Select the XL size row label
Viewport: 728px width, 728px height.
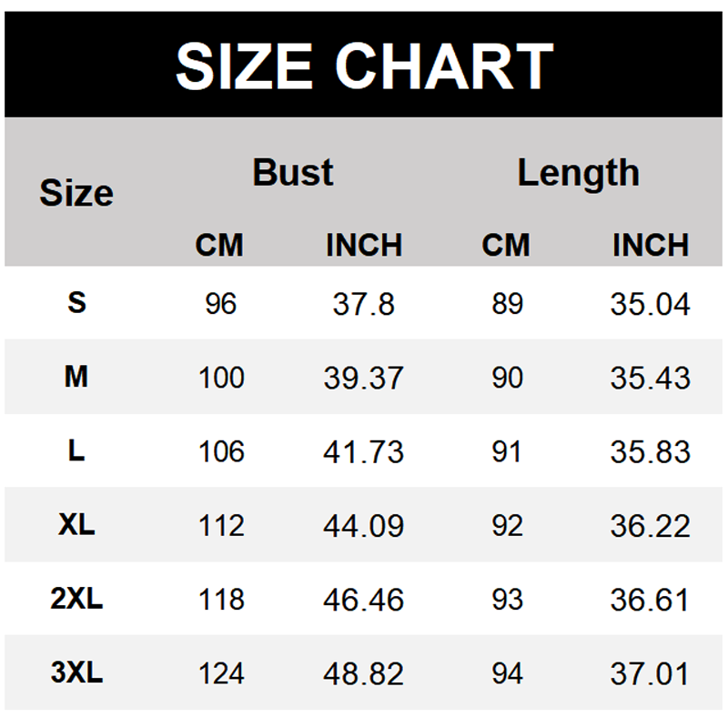[76, 524]
